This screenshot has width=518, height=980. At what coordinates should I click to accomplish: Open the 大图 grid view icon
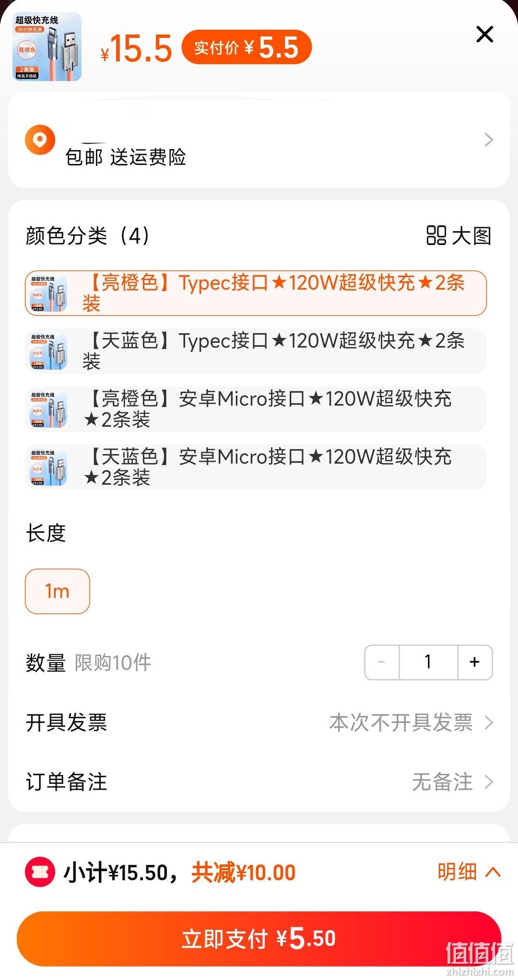click(x=436, y=235)
